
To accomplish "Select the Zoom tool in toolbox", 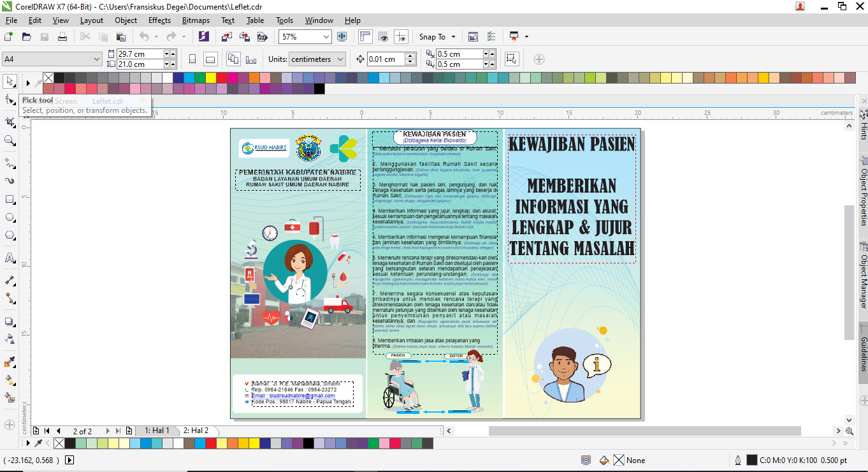I will [10, 140].
